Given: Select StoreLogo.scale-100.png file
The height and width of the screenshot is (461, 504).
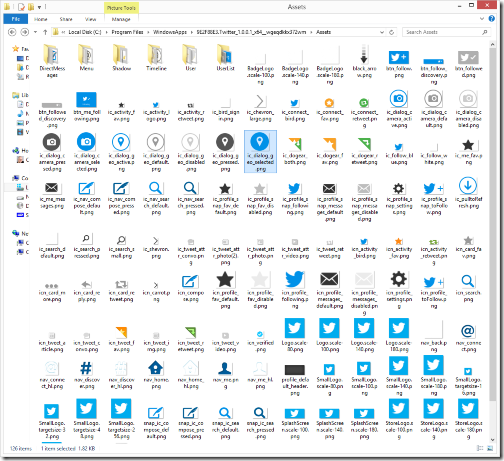Looking at the screenshot, I should 399,418.
